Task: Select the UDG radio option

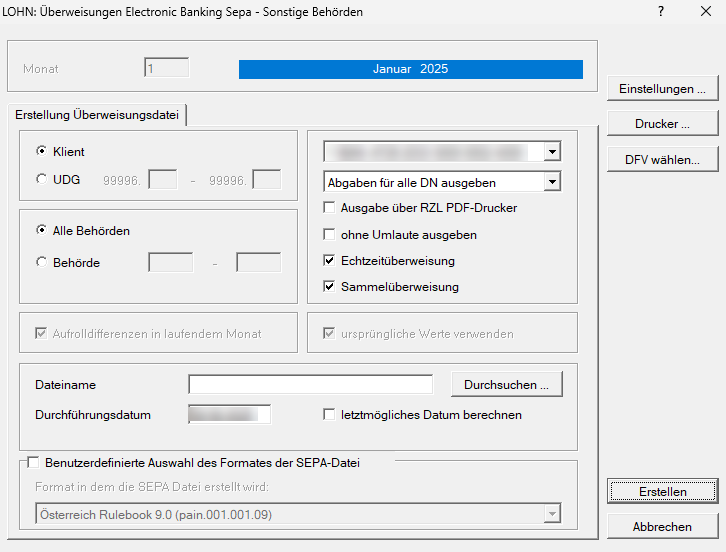Action: [41, 180]
